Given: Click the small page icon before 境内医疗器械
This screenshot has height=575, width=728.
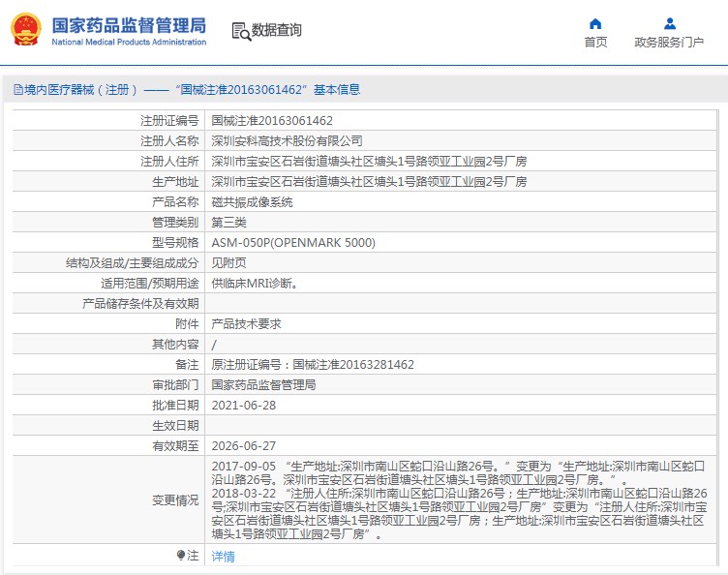Looking at the screenshot, I should [17, 90].
